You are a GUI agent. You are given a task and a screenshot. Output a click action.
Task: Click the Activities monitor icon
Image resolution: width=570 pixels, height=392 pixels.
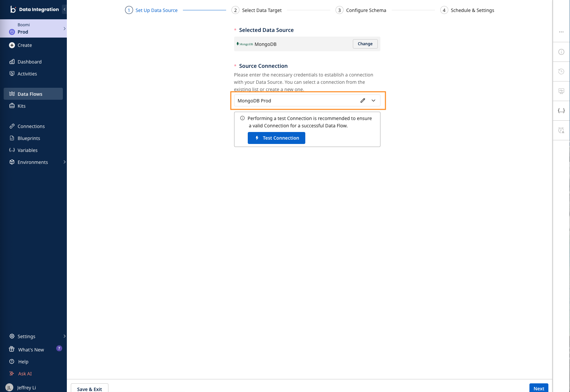(x=12, y=73)
